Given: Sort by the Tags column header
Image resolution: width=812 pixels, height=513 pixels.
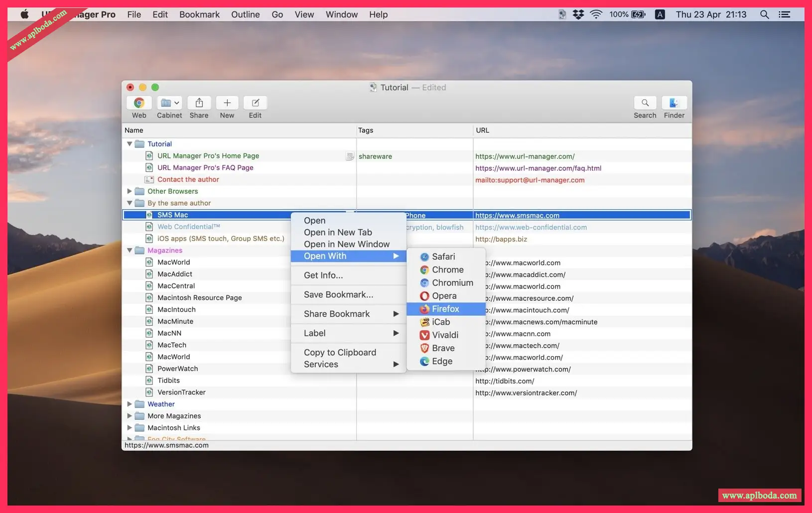Looking at the screenshot, I should 414,130.
